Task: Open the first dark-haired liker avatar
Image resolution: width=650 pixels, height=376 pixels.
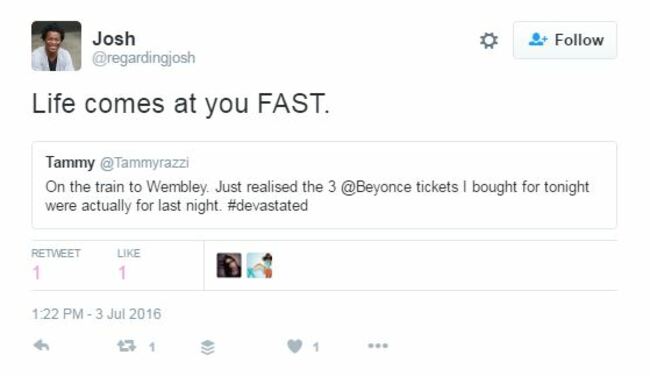Action: 229,265
